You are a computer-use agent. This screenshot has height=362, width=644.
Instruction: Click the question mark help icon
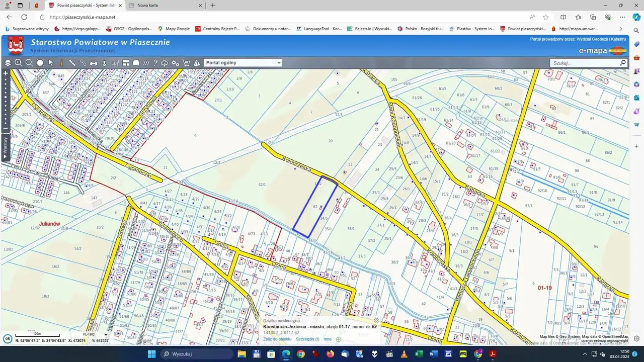155,63
